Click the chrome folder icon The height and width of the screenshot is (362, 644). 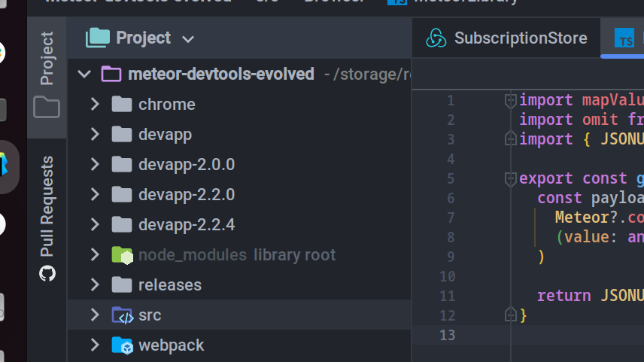click(x=122, y=105)
